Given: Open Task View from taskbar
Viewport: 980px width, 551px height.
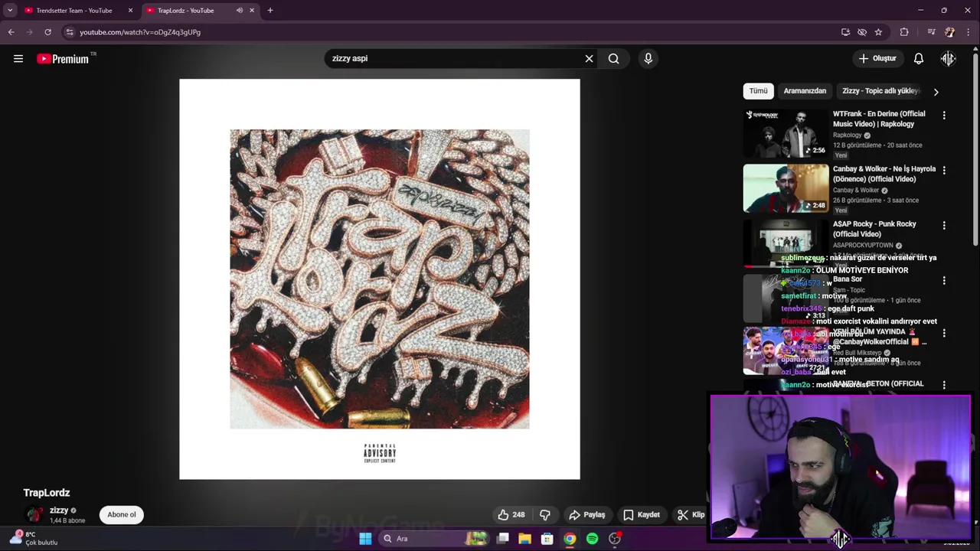Looking at the screenshot, I should click(x=503, y=539).
